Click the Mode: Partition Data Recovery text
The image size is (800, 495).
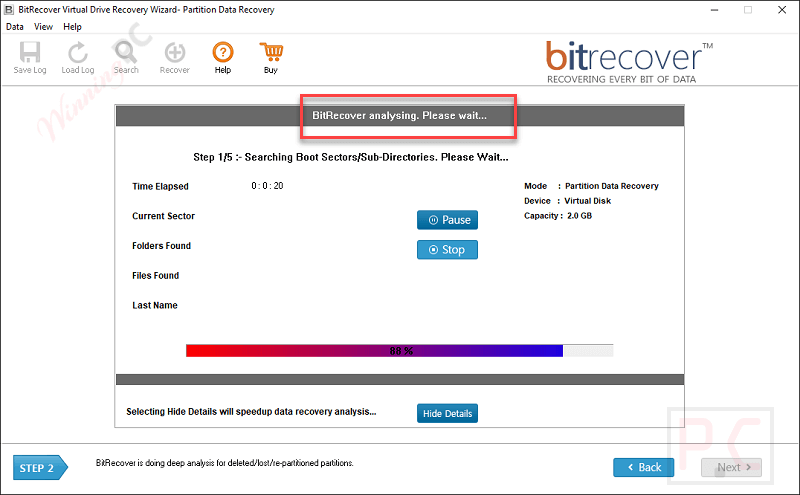coord(591,186)
